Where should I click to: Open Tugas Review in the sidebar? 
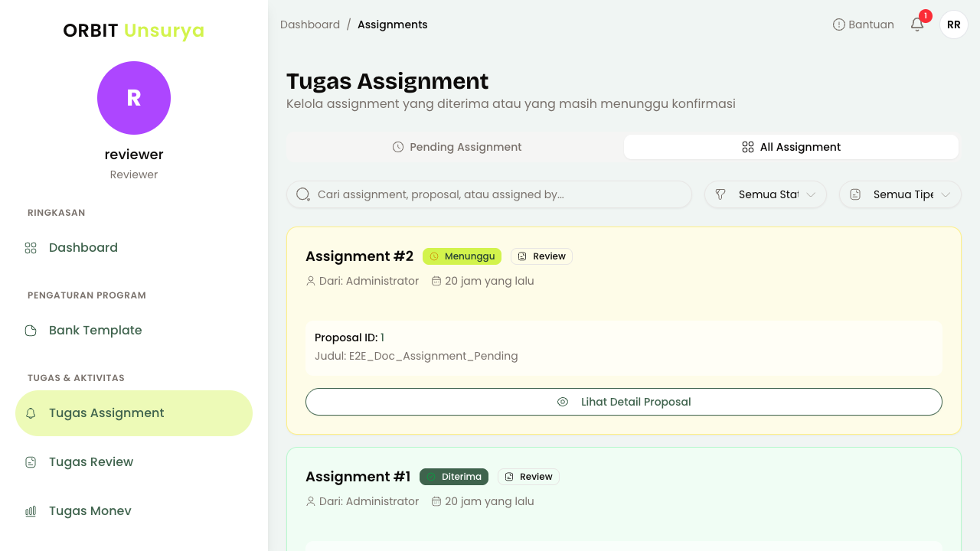pos(134,462)
